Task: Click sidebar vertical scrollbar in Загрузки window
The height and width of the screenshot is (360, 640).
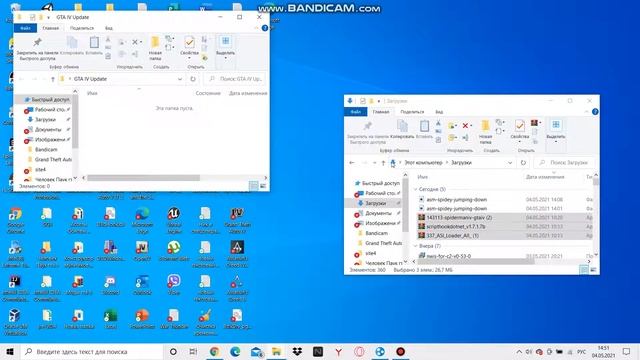Action: coord(405,204)
